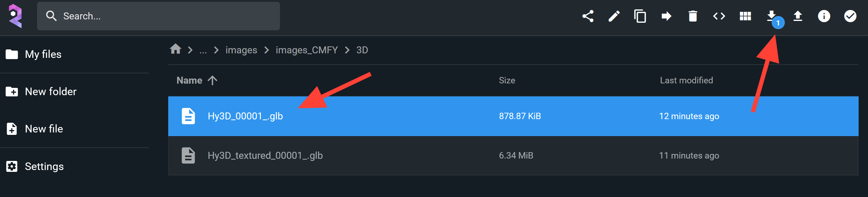Download the selected file
Viewport: 868px width, 197px height.
771,16
